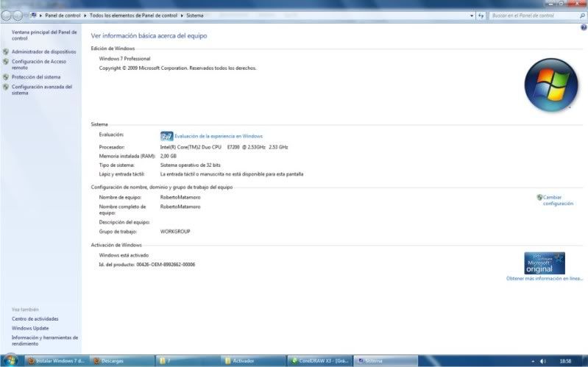Click the Forward navigation arrow button
Screen dimensions: 588x367
18,15
